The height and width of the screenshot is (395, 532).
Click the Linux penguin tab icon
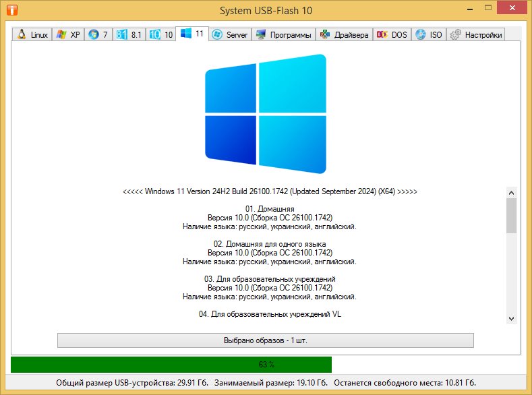(22, 35)
